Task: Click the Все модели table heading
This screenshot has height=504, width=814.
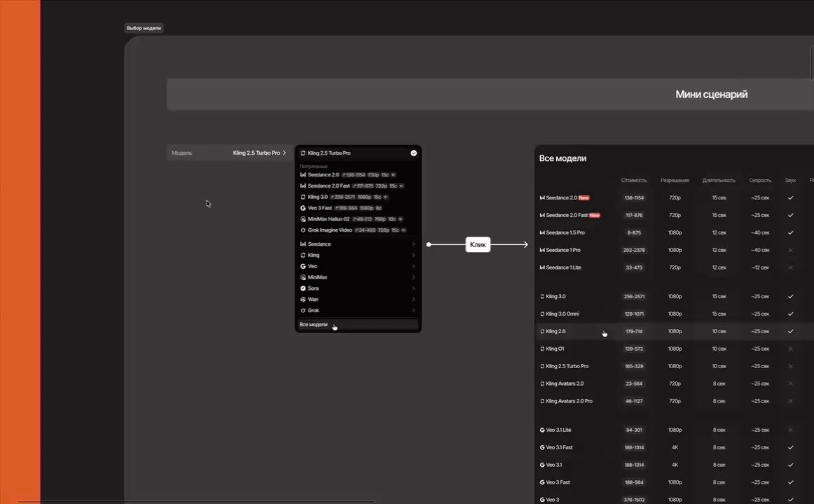Action: [x=563, y=158]
